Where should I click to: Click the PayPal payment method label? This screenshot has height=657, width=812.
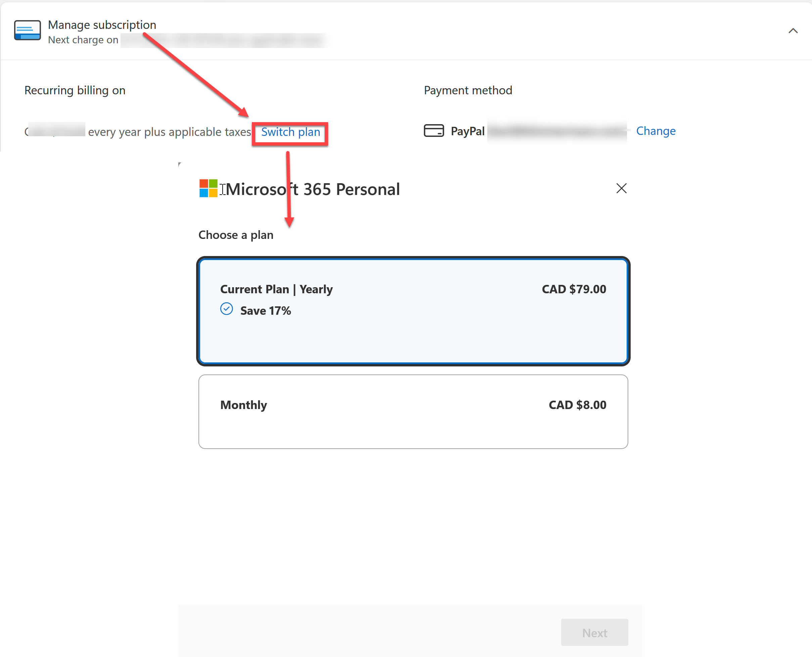pos(467,131)
